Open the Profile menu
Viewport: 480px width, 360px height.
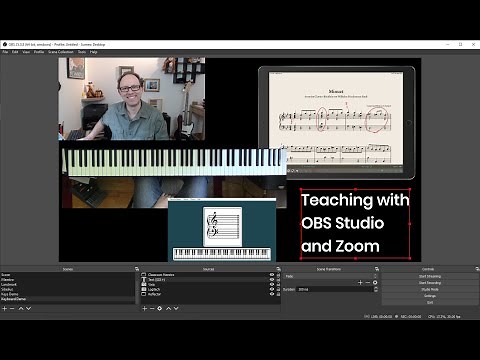tap(39, 52)
